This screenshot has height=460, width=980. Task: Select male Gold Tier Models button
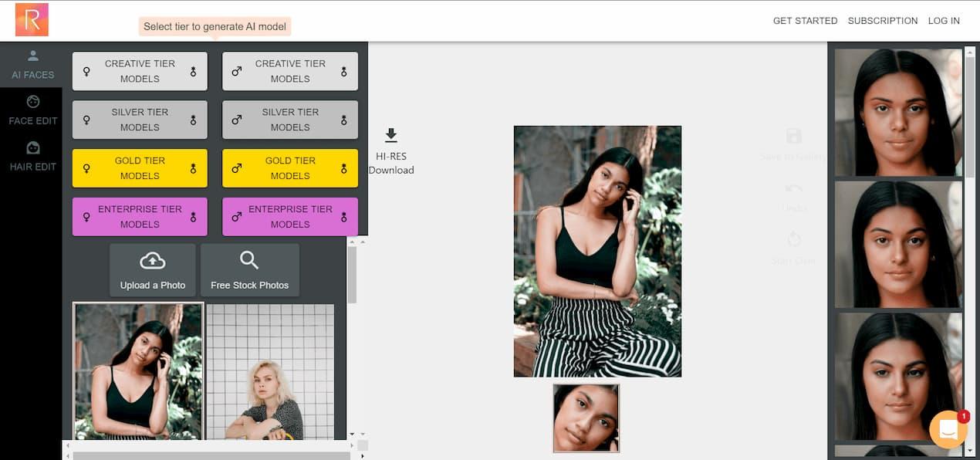pos(290,168)
